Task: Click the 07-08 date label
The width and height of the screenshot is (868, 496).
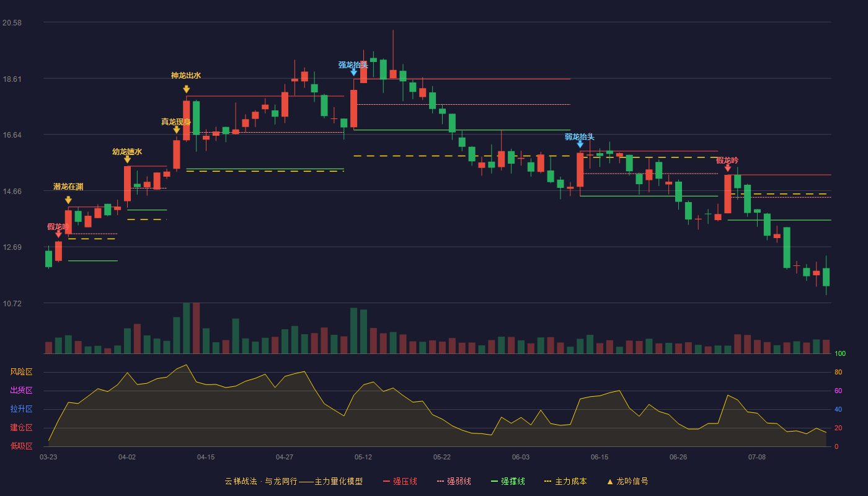Action: click(x=757, y=457)
